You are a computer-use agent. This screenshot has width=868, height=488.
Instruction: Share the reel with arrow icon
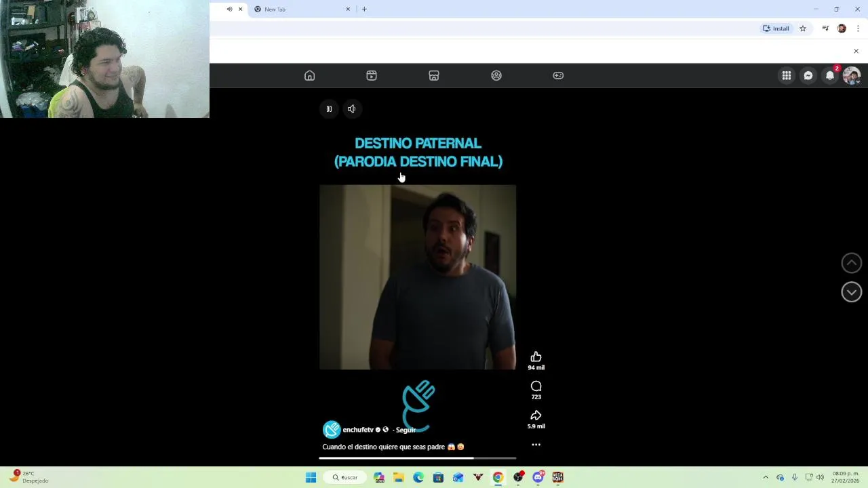pyautogui.click(x=536, y=415)
